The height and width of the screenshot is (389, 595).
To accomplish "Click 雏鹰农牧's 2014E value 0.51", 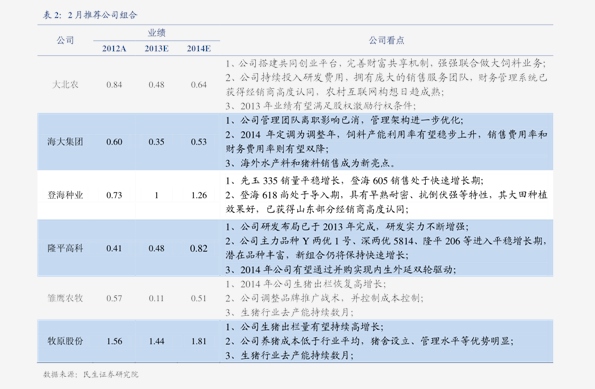I will click(198, 298).
